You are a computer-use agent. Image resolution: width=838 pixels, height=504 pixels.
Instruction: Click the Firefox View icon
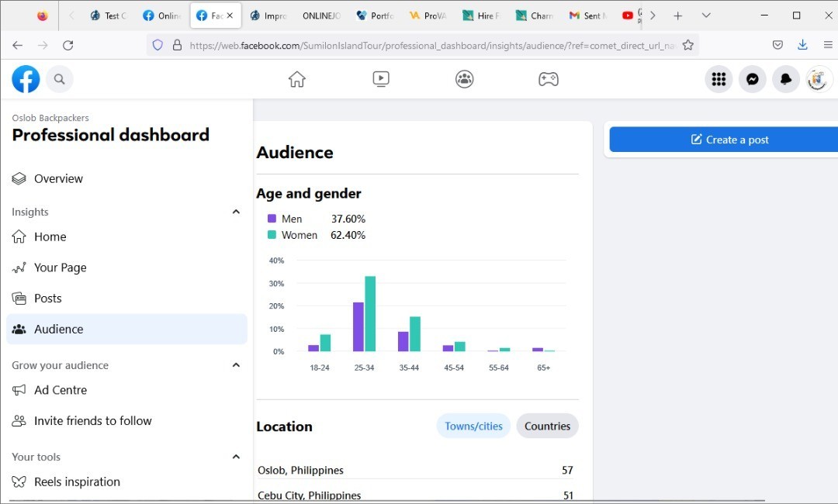tap(42, 16)
